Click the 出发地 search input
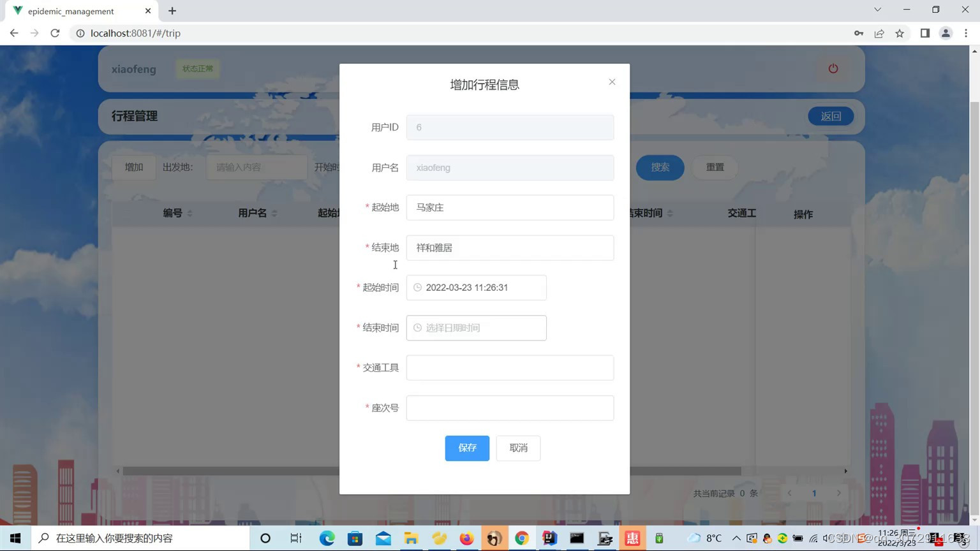Screen dimensions: 980x551 coord(256,167)
